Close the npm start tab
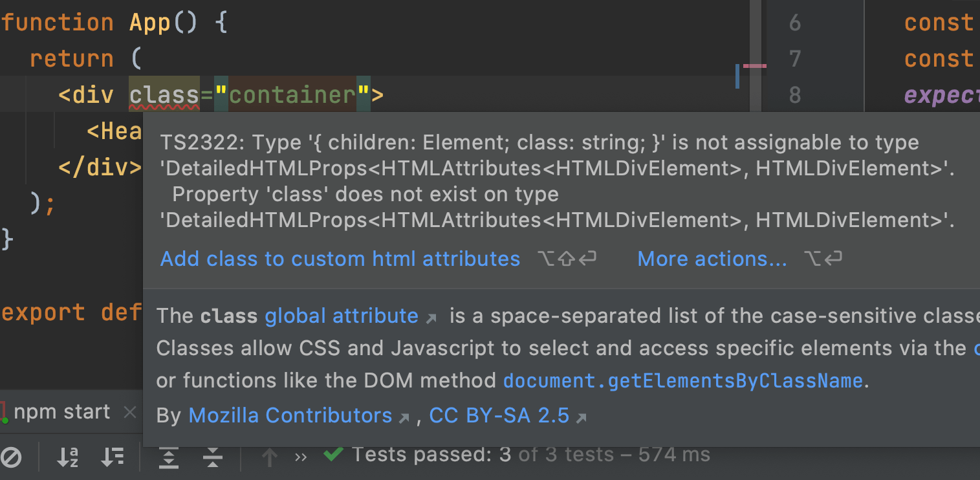Viewport: 980px width, 480px height. click(130, 412)
